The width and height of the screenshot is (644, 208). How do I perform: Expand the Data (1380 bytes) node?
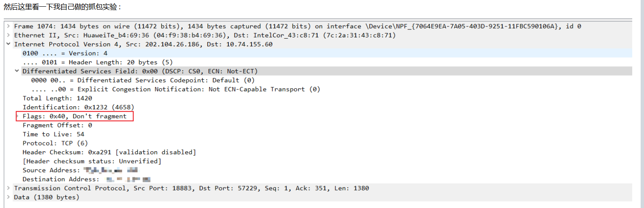coord(8,197)
